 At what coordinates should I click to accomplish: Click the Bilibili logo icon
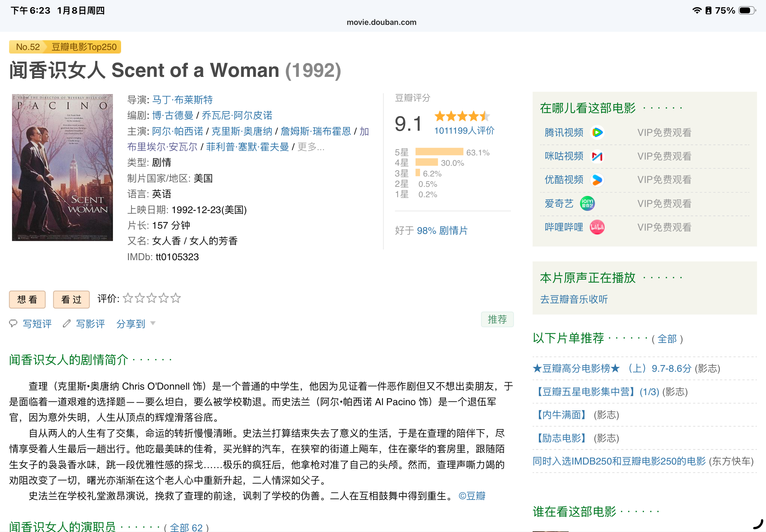click(597, 227)
